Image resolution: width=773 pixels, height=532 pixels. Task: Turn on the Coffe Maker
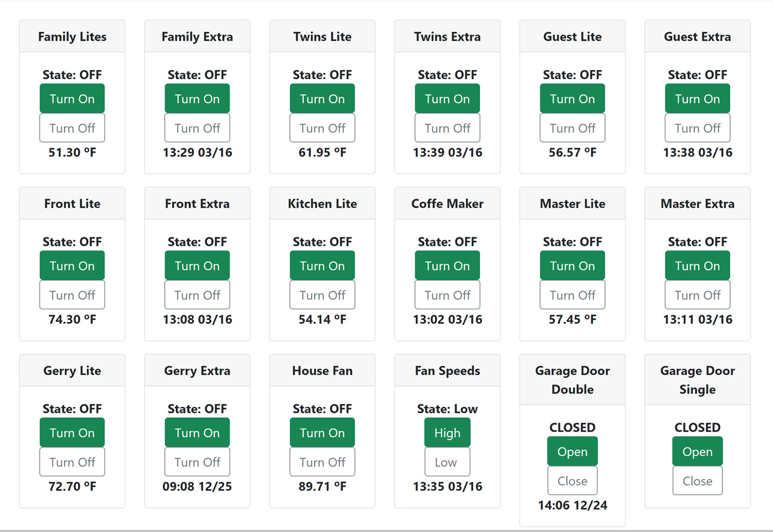pos(447,266)
